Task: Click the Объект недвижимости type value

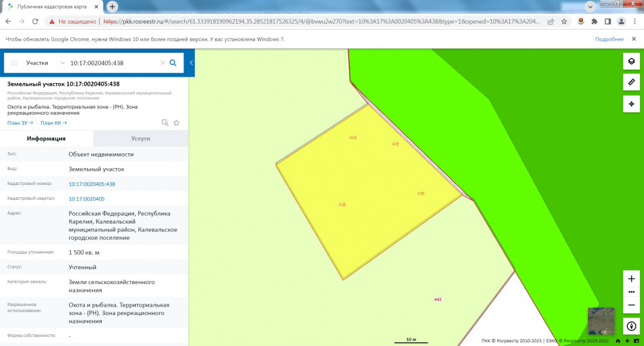Action: point(101,155)
